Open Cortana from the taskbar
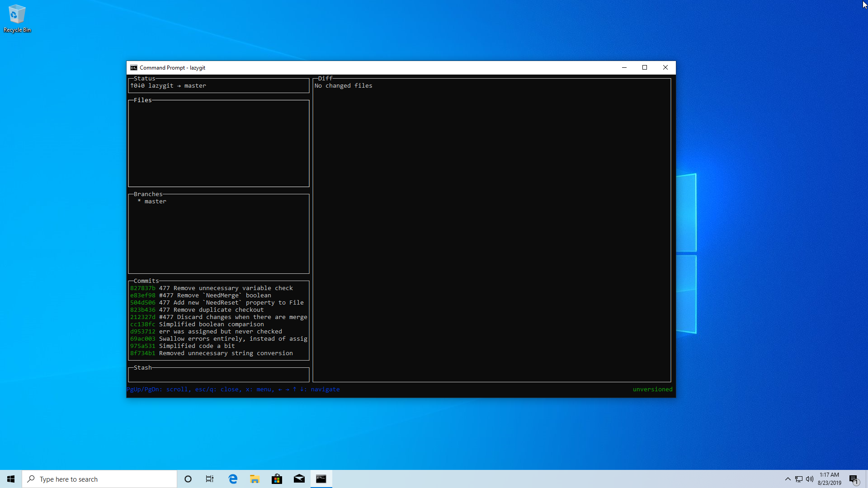Viewport: 868px width, 488px height. coord(188,479)
